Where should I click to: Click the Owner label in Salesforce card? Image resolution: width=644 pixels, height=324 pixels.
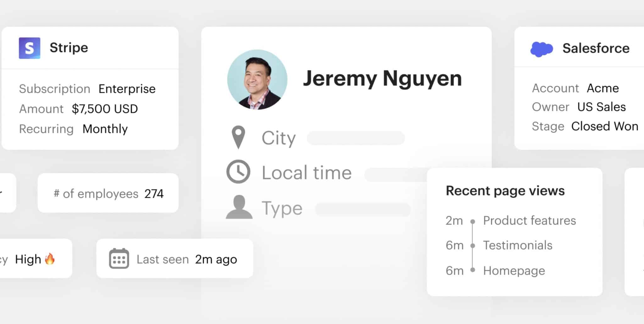(x=551, y=107)
